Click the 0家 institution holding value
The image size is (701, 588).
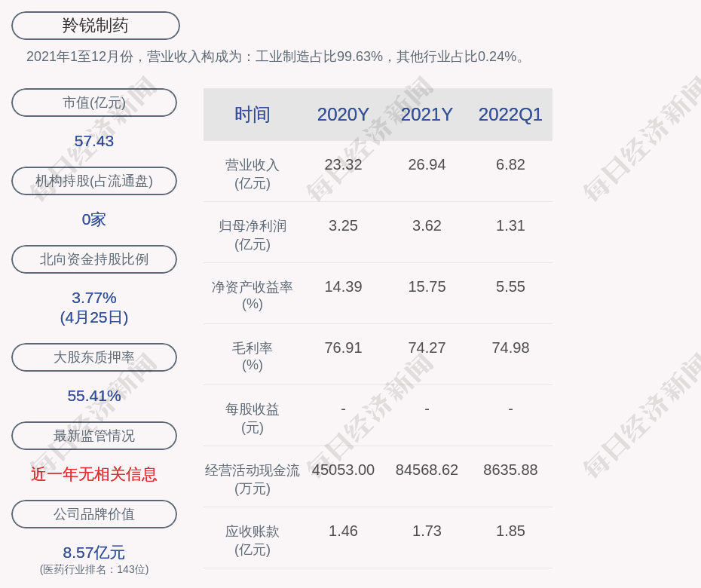[x=94, y=219]
